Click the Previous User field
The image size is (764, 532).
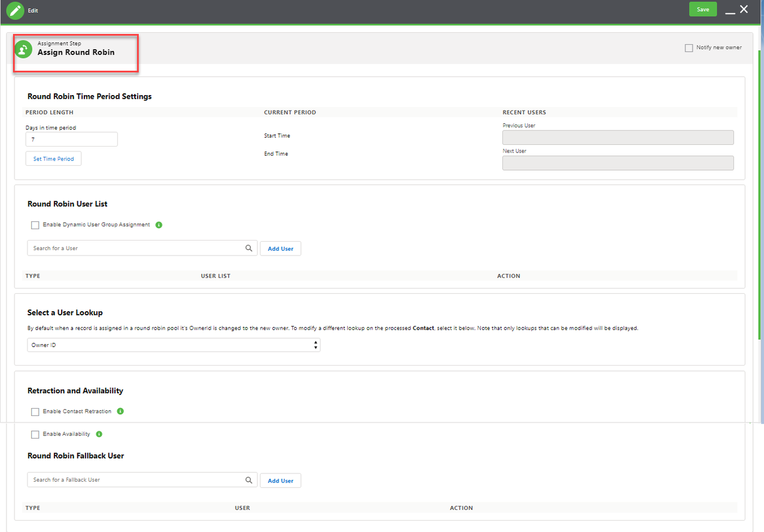(x=618, y=137)
